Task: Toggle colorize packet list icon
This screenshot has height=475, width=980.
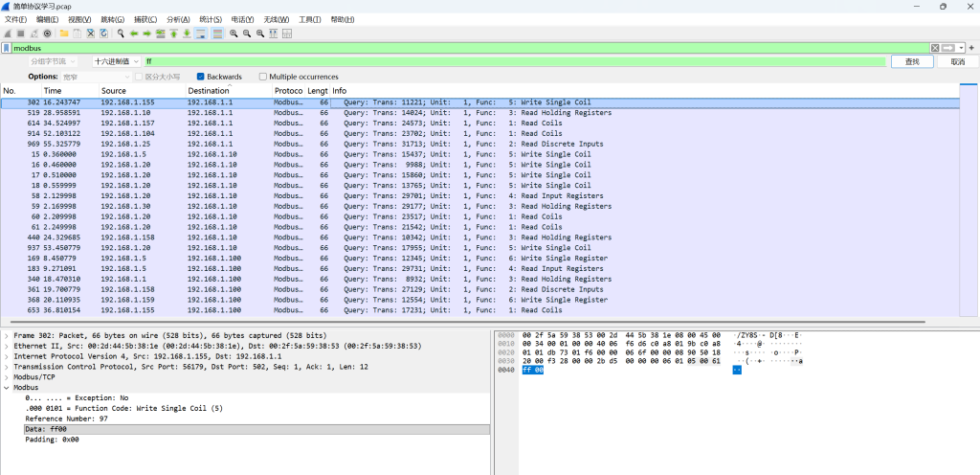Action: tap(217, 34)
